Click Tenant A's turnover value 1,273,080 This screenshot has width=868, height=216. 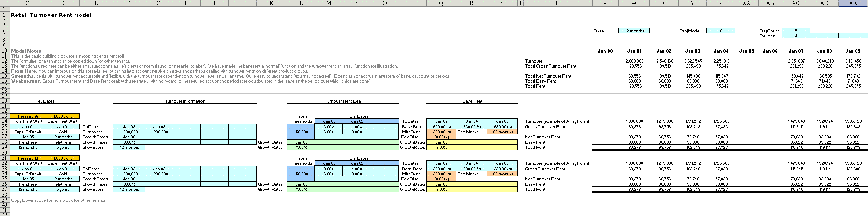pyautogui.click(x=664, y=121)
